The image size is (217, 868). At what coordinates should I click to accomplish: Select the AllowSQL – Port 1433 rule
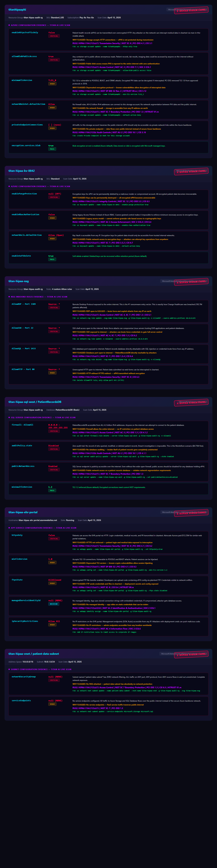click(24, 348)
